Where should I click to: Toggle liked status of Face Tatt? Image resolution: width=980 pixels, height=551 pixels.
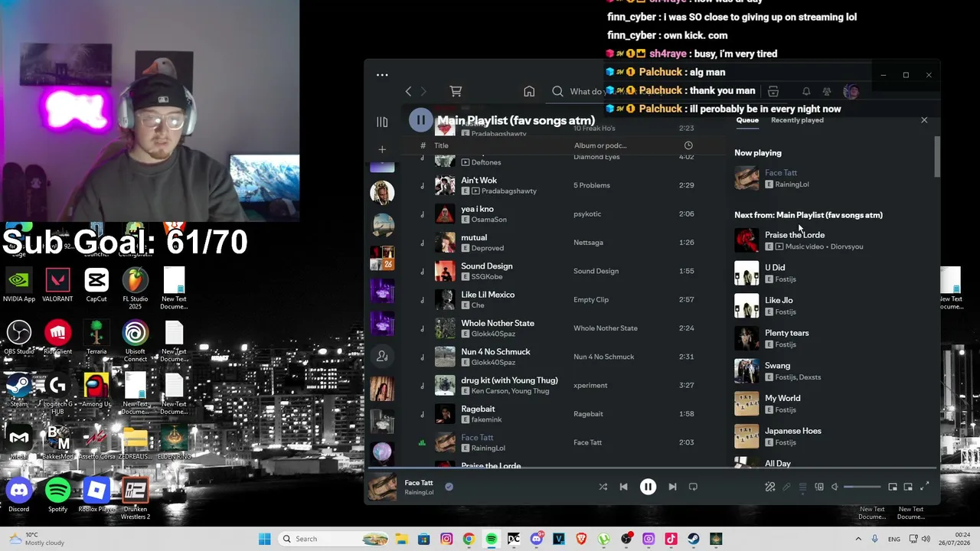coord(449,487)
